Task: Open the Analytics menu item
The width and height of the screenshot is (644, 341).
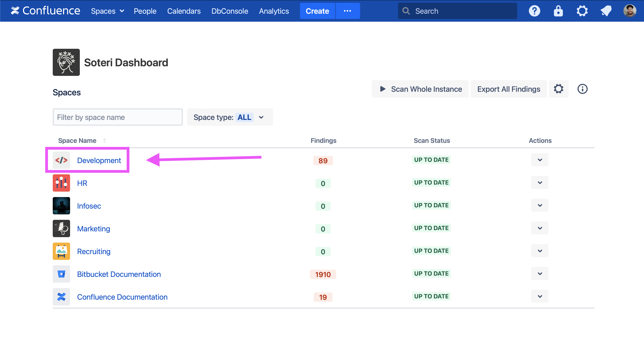Action: click(274, 11)
